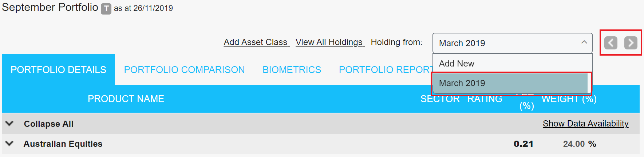Go to next holding period arrow
This screenshot has height=157, width=644.
[x=631, y=43]
